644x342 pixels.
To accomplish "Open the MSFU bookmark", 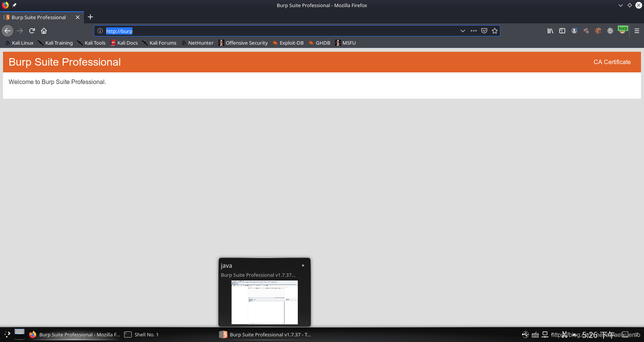I will tap(345, 43).
